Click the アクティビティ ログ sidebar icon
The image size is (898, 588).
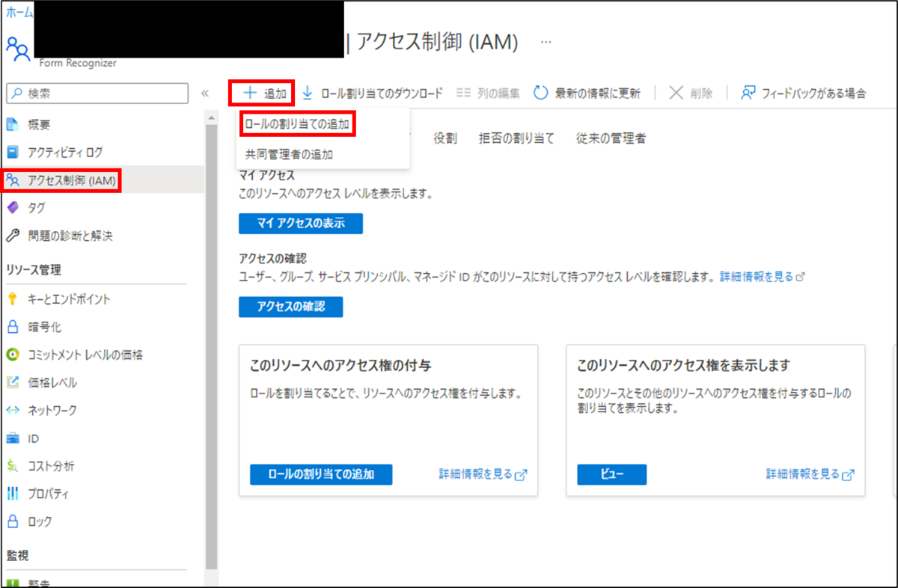(13, 152)
